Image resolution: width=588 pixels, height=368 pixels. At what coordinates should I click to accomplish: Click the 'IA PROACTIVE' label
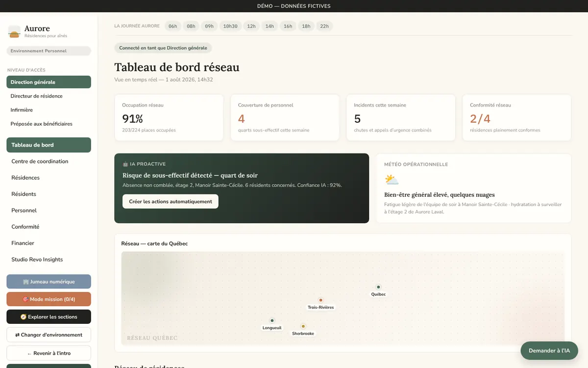[144, 164]
